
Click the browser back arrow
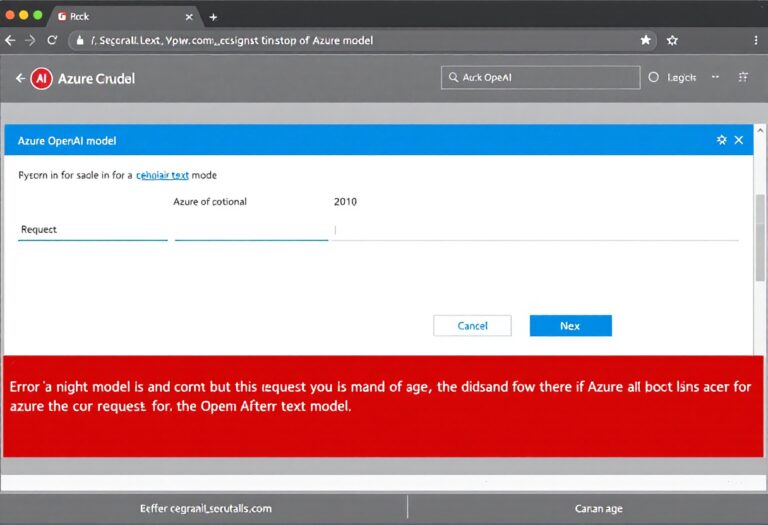click(10, 40)
